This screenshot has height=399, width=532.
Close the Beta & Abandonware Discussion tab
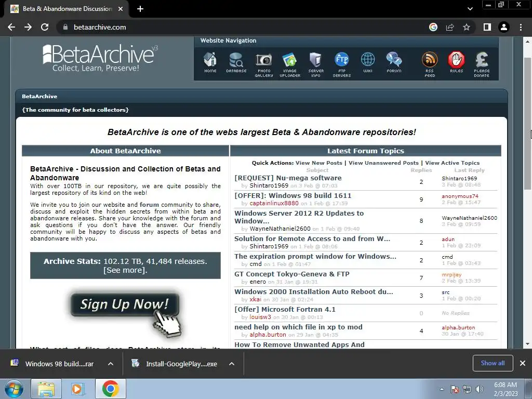point(121,9)
